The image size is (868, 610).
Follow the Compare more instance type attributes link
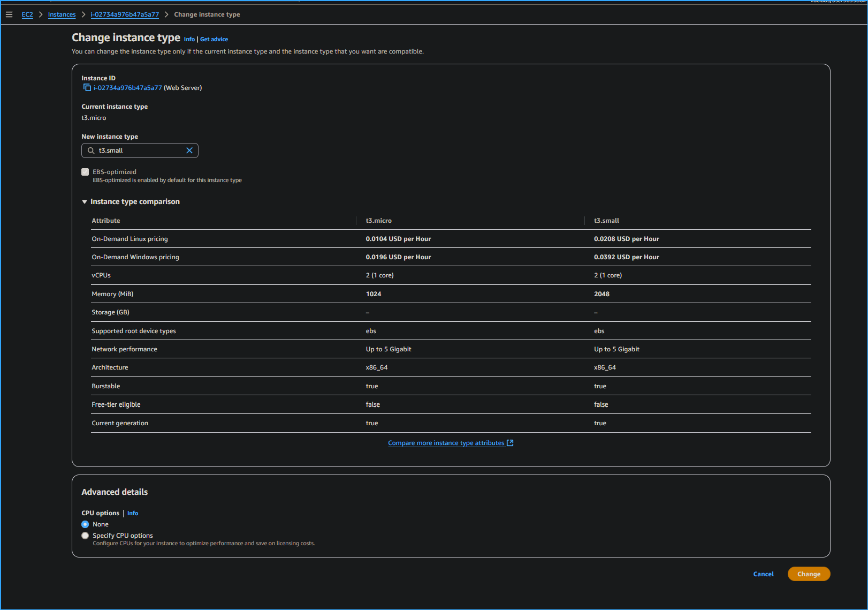446,442
